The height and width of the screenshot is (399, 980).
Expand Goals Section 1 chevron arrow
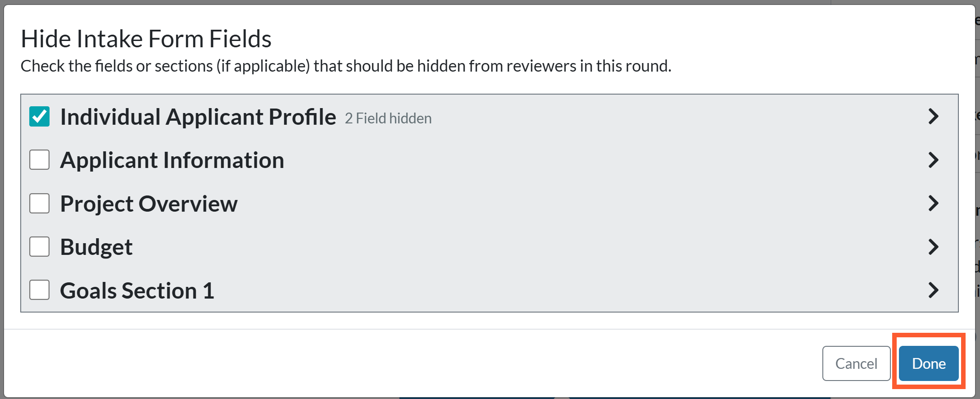point(933,290)
